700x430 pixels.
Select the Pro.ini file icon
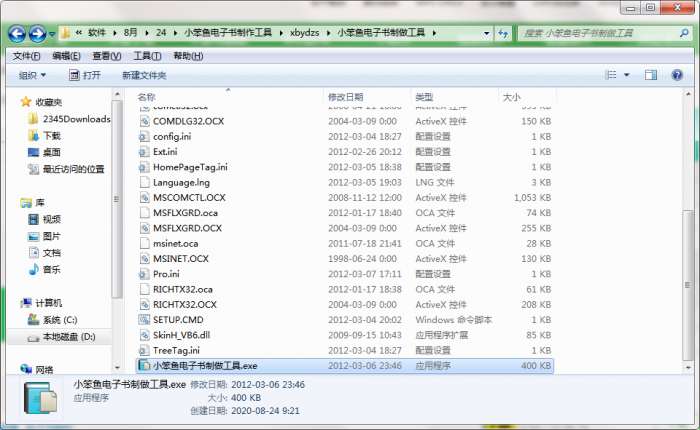pyautogui.click(x=144, y=274)
